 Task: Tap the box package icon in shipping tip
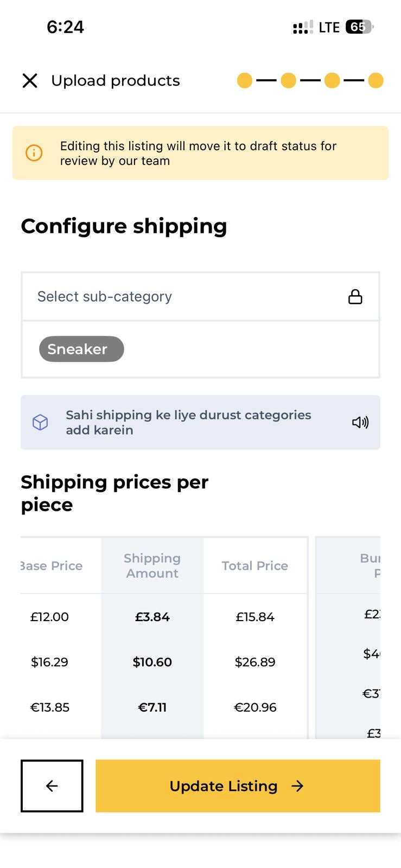(40, 422)
